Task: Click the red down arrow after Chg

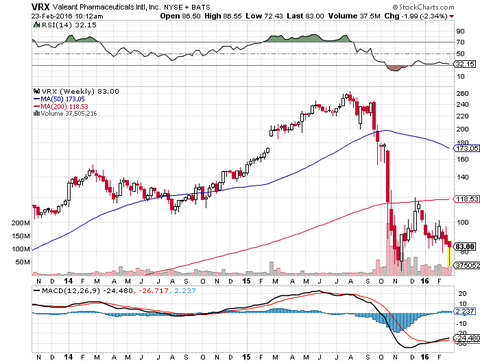Action: (452, 16)
